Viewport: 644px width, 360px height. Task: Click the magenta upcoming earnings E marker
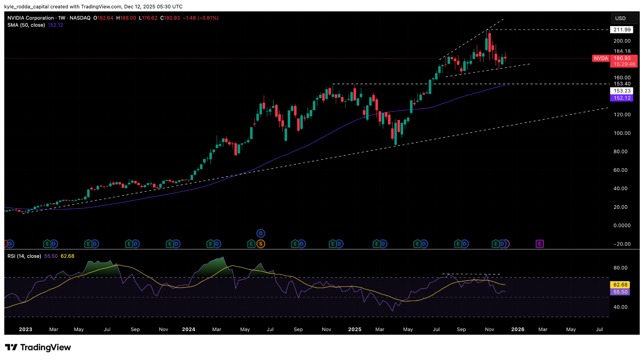point(540,244)
